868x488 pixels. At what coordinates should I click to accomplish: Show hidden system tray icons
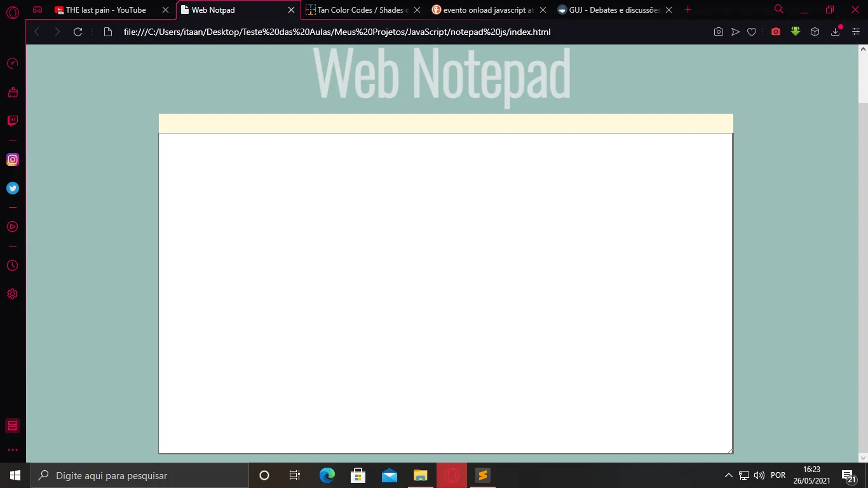(x=728, y=475)
